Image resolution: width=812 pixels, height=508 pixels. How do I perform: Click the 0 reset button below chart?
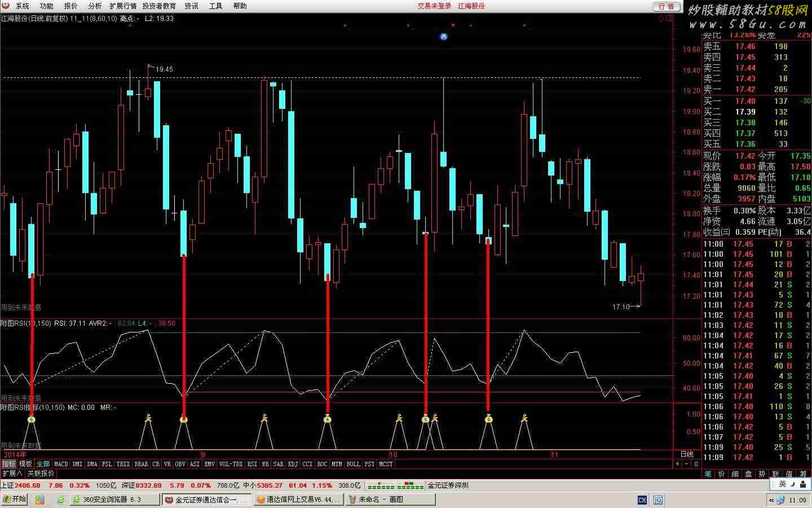point(696,464)
